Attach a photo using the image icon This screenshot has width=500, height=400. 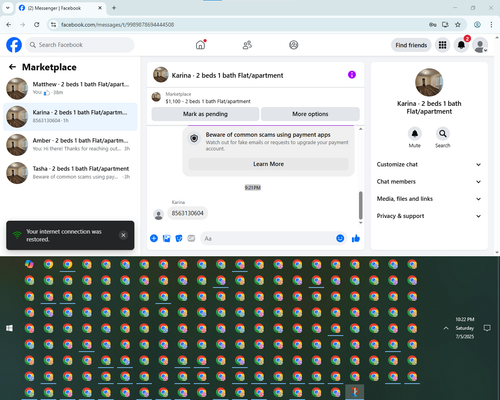(x=166, y=238)
